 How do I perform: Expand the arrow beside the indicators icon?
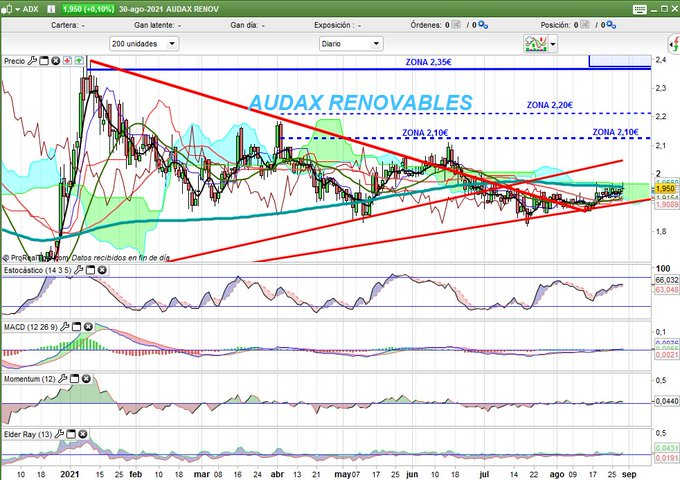[553, 44]
